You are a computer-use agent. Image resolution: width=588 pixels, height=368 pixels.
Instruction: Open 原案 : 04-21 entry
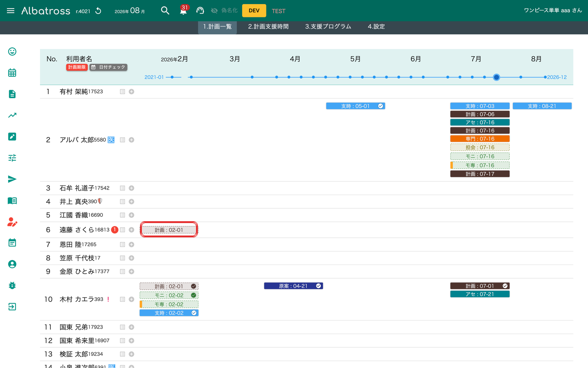[x=293, y=286]
